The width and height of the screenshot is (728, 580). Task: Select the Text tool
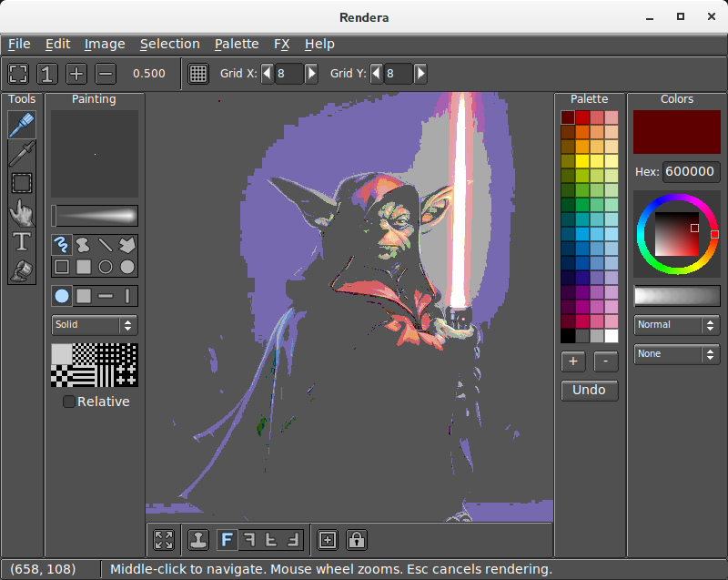(x=22, y=241)
